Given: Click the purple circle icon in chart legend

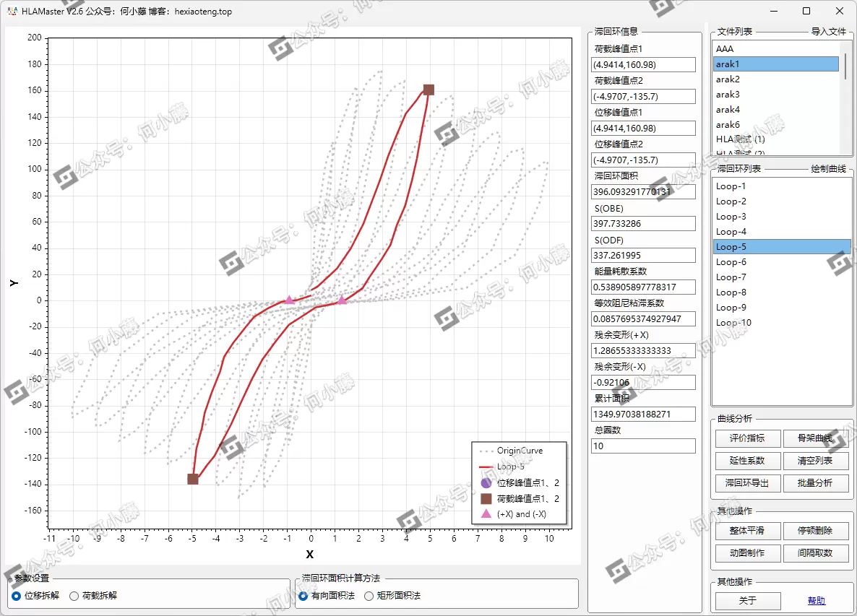Looking at the screenshot, I should pos(486,482).
